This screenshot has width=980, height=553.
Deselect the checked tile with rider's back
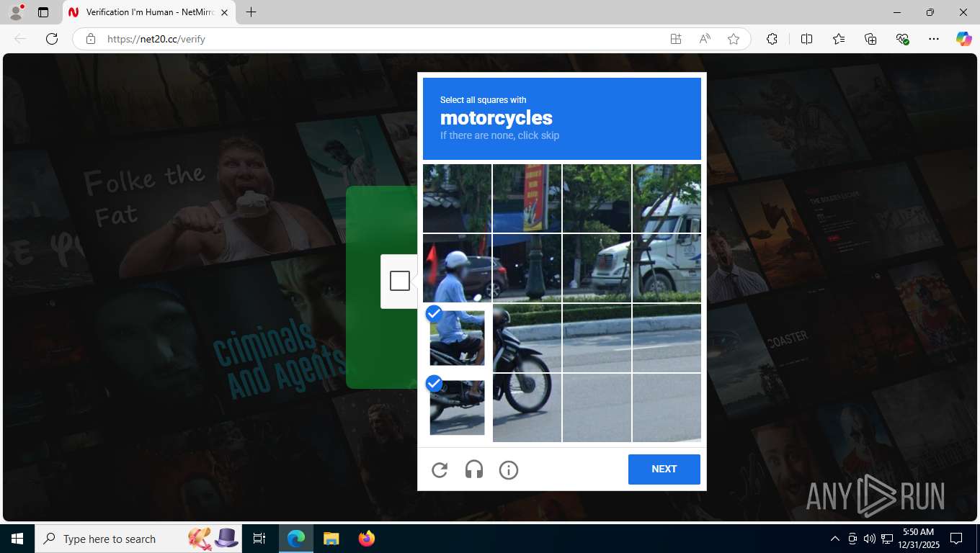tap(457, 338)
